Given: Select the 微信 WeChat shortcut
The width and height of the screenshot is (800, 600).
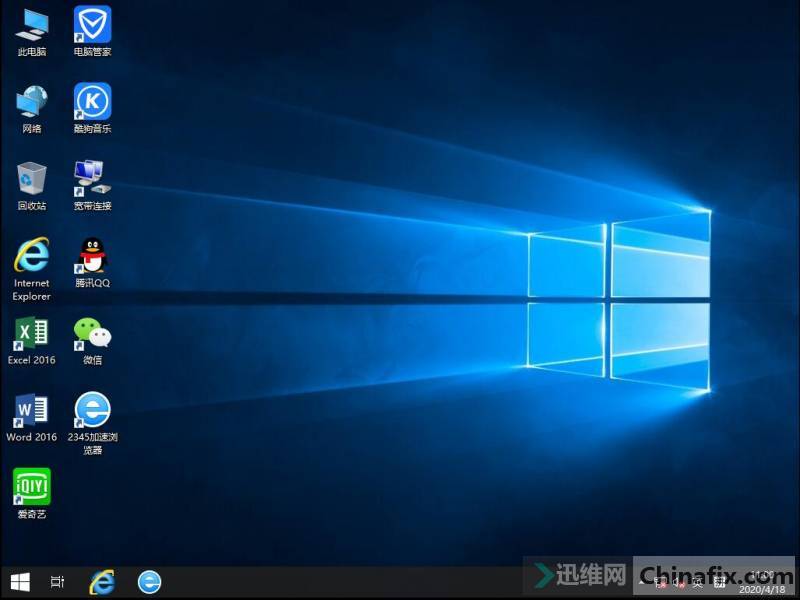Looking at the screenshot, I should 92,341.
